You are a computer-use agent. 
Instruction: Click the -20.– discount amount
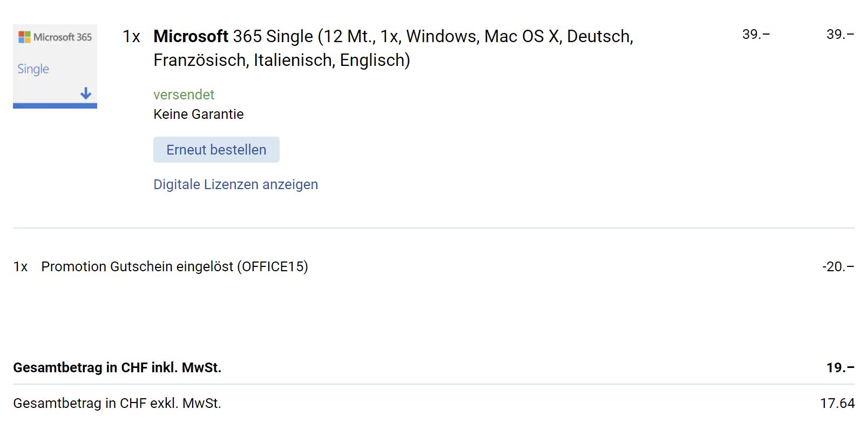pos(838,267)
